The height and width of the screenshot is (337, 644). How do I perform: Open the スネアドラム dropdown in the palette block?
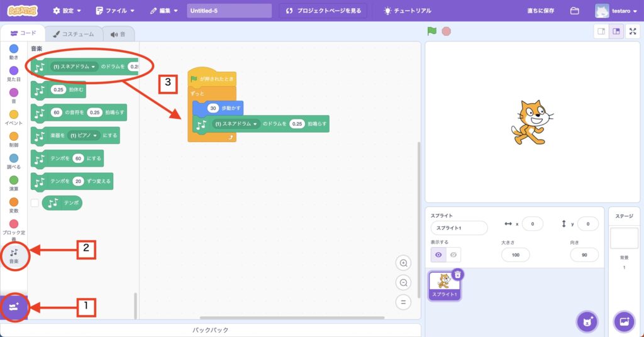(x=74, y=67)
